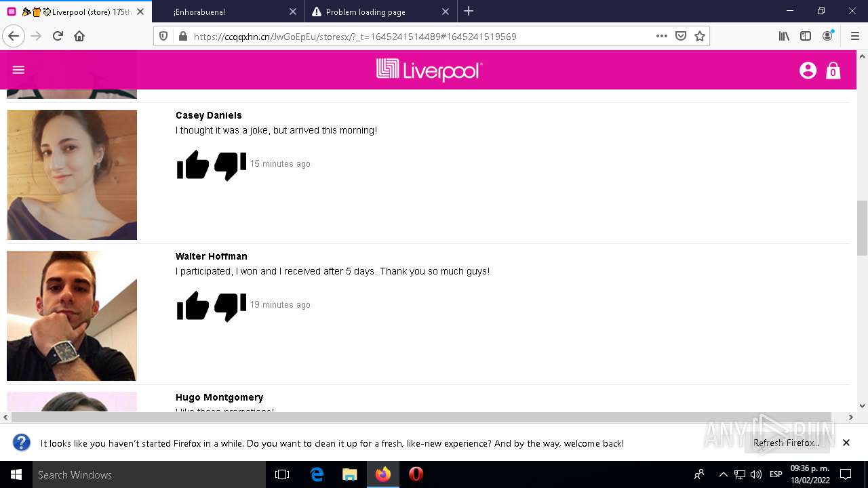This screenshot has height=488, width=868.
Task: Click the browser forward arrow
Action: click(x=36, y=37)
